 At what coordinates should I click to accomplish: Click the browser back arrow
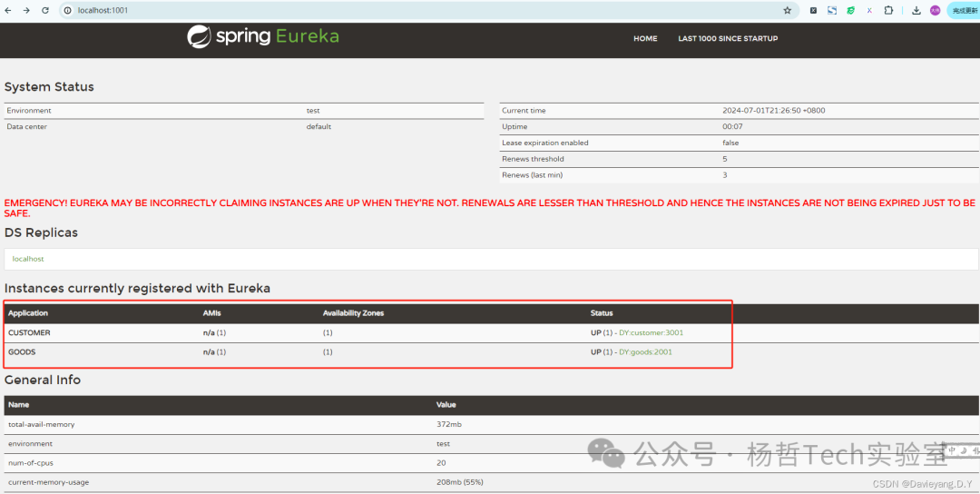click(8, 11)
